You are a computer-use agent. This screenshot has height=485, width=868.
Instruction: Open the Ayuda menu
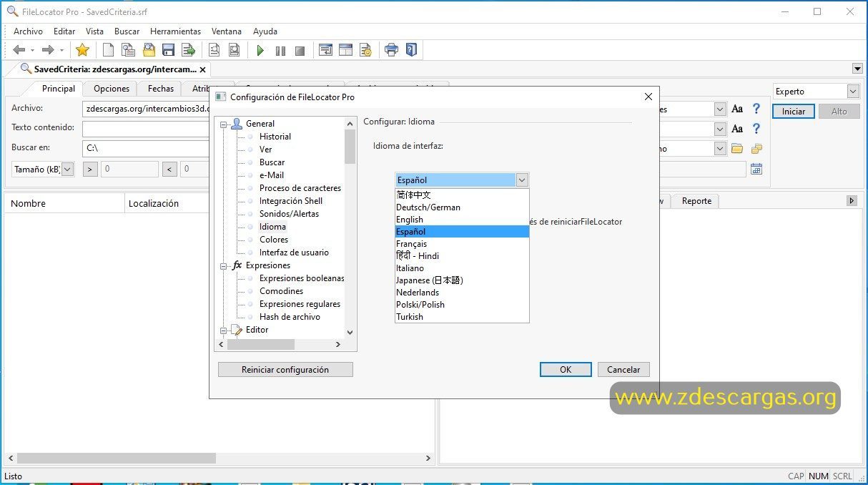click(265, 31)
